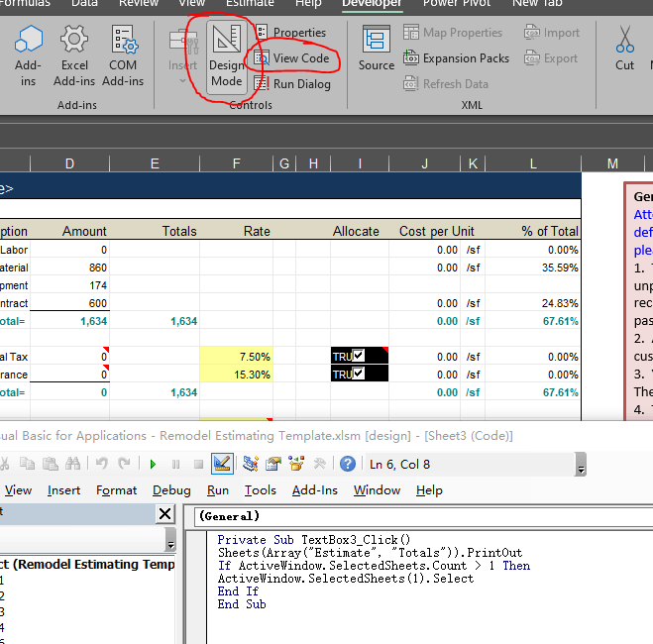Click the Properties command in the ribbon
The image size is (653, 644).
coord(290,33)
